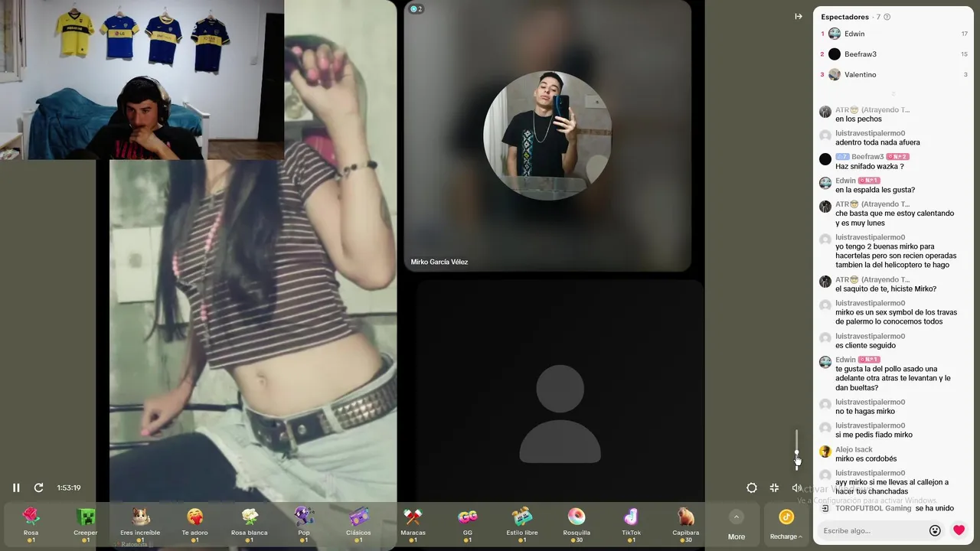Adjust the vertical volume slider
Viewport: 980px width, 551px height.
tap(796, 449)
